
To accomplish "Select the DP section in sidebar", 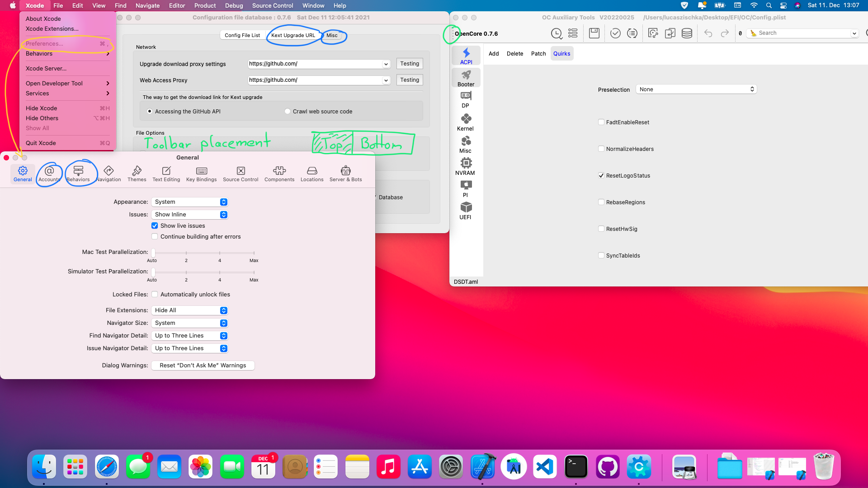I will pyautogui.click(x=466, y=100).
